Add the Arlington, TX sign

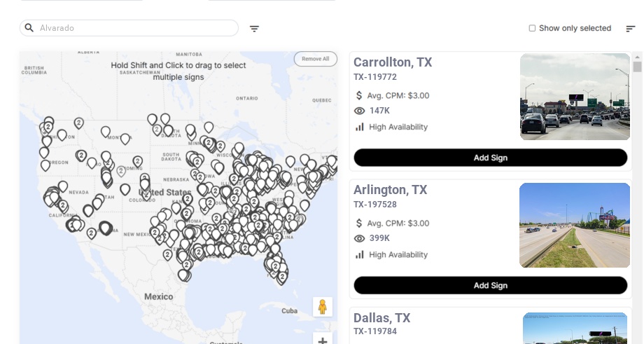click(x=490, y=285)
